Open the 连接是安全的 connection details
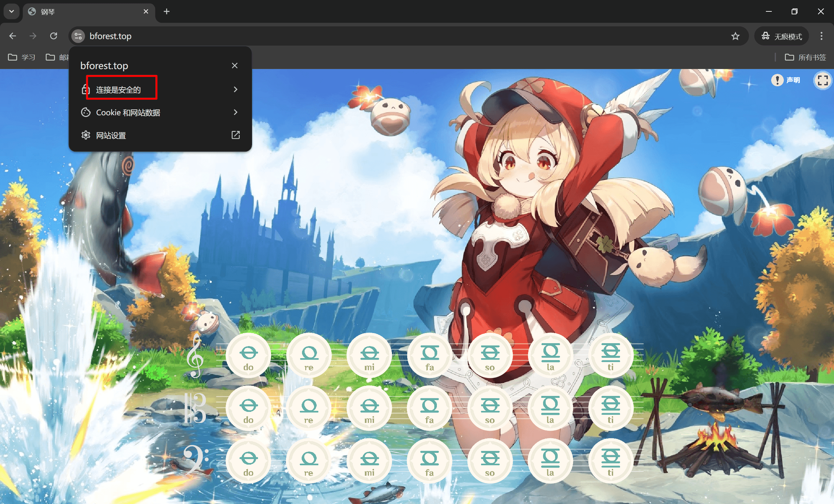The width and height of the screenshot is (834, 504). click(160, 89)
